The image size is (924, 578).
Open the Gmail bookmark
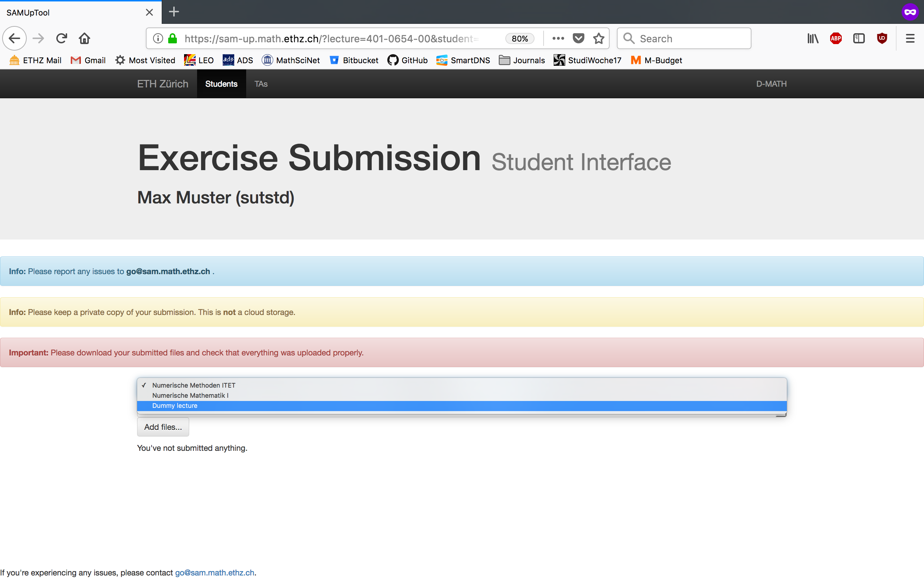(x=88, y=60)
